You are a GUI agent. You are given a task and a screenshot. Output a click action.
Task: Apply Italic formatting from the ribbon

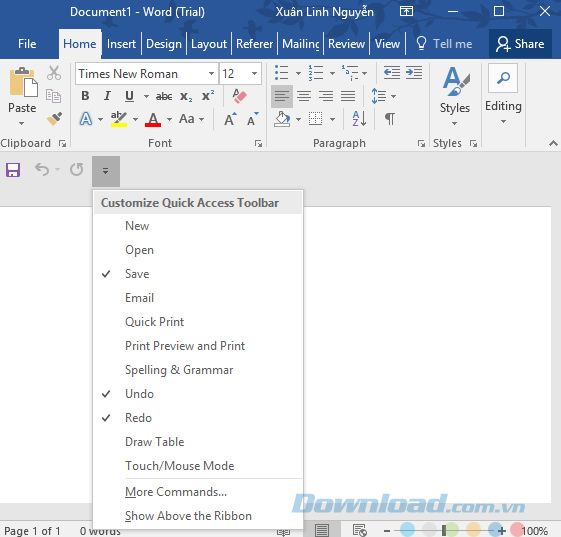107,96
